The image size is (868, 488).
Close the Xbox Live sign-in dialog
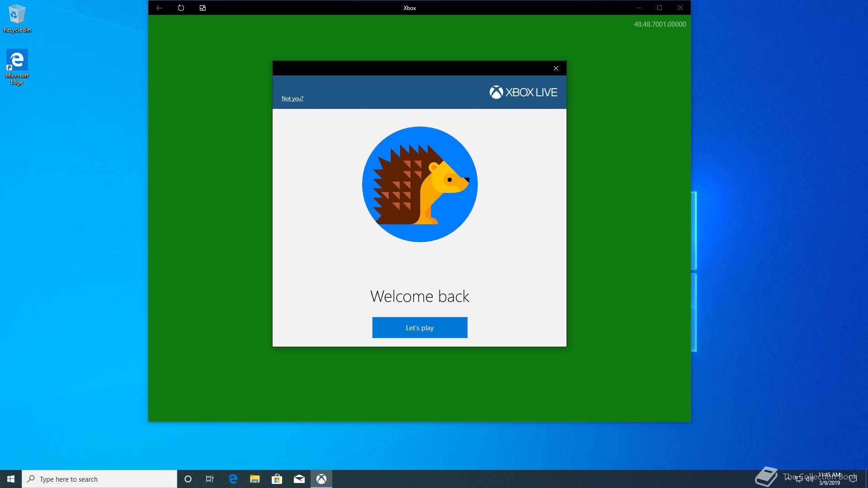tap(556, 68)
